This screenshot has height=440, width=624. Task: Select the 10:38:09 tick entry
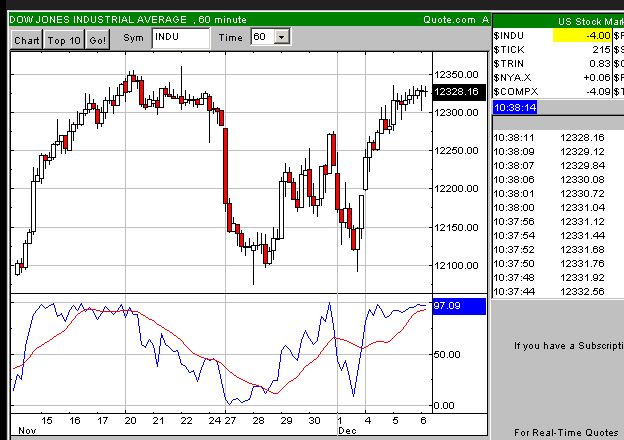558,152
